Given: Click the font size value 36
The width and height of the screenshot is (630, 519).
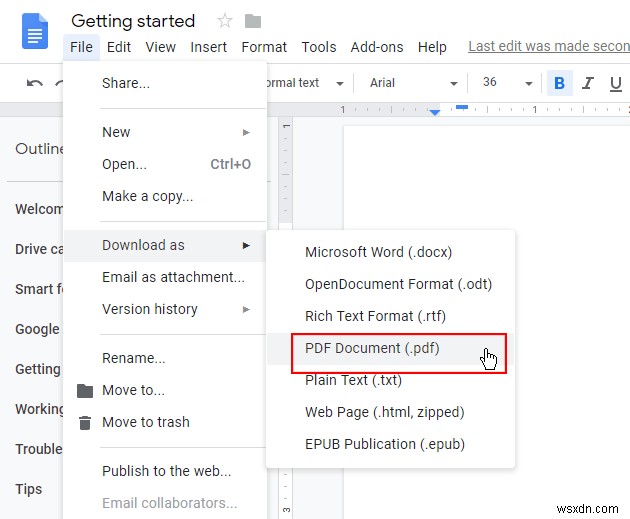Looking at the screenshot, I should click(x=490, y=82).
